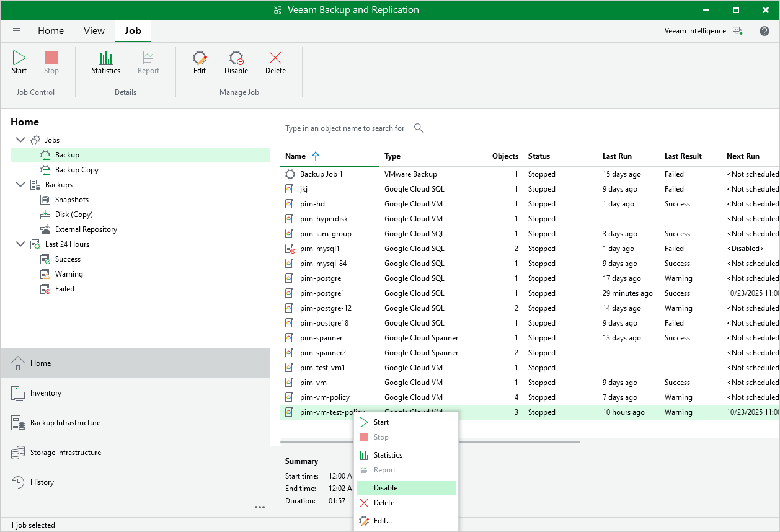Switch to the Home ribbon tab
Screen dimensions: 780x532
tap(51, 31)
